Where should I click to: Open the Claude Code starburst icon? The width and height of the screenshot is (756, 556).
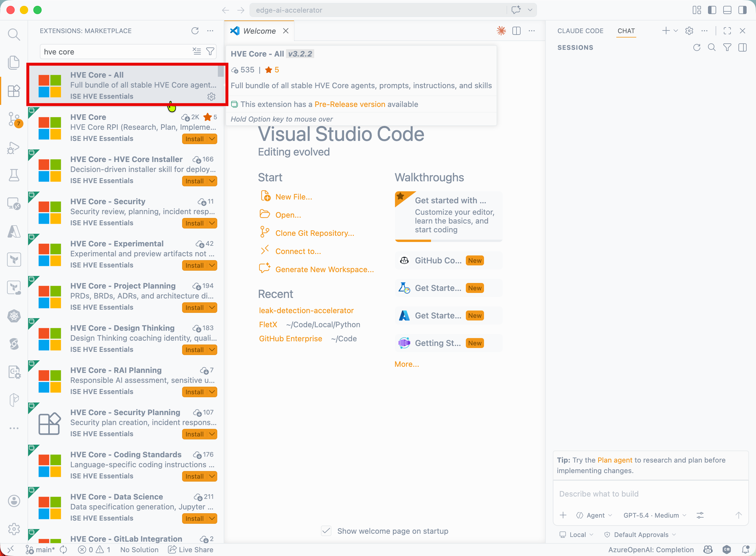click(501, 31)
